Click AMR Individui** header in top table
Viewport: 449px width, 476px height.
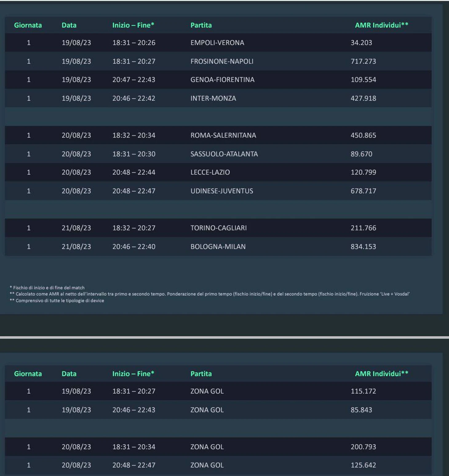[x=382, y=25]
